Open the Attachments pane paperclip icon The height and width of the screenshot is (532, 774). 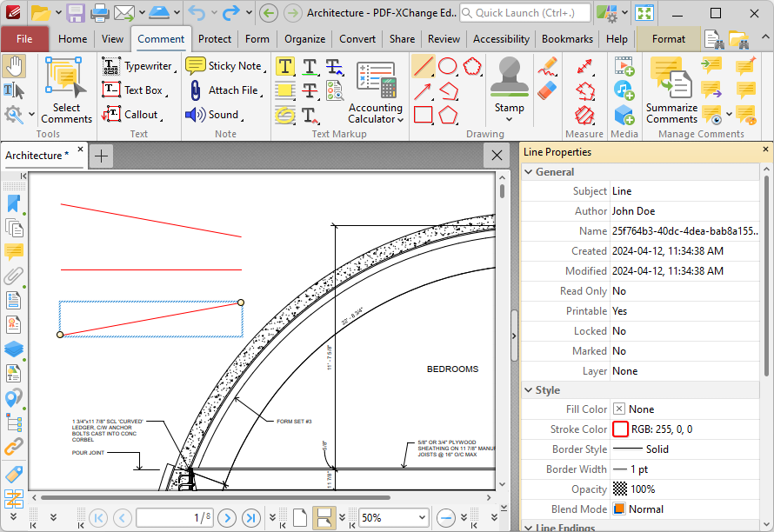click(x=13, y=276)
